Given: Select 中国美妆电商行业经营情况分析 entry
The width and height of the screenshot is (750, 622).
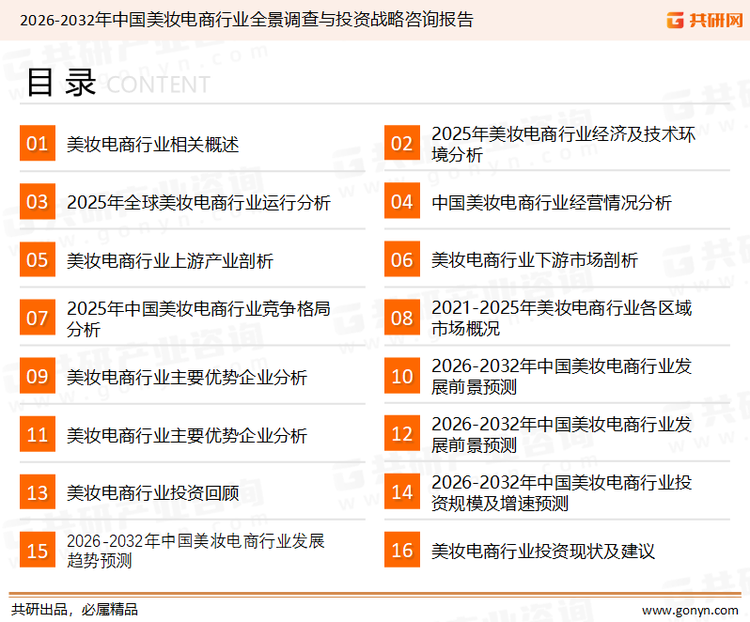Looking at the screenshot, I should 551,202.
